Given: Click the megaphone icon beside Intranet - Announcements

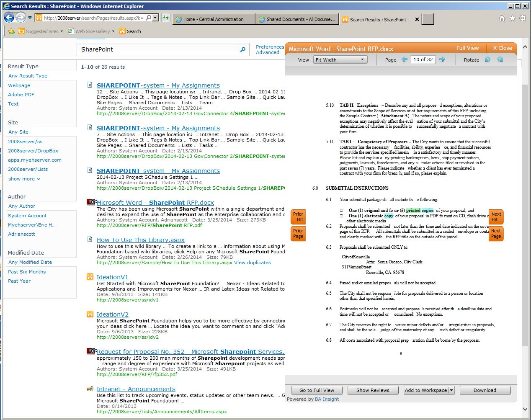Looking at the screenshot, I should (x=90, y=389).
